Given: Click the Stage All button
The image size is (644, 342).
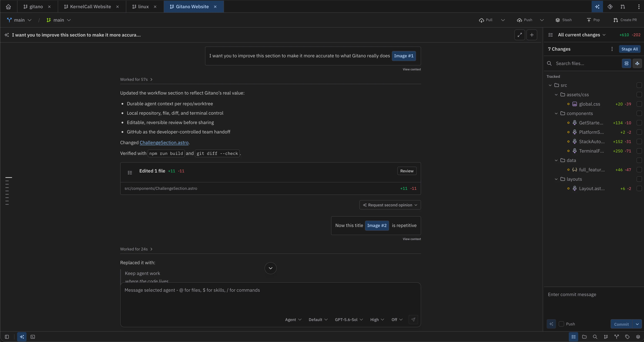Looking at the screenshot, I should point(630,49).
